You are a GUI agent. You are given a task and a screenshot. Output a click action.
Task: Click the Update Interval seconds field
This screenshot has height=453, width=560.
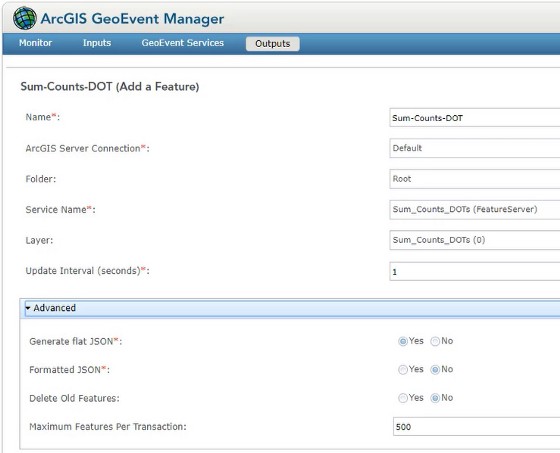tap(475, 272)
